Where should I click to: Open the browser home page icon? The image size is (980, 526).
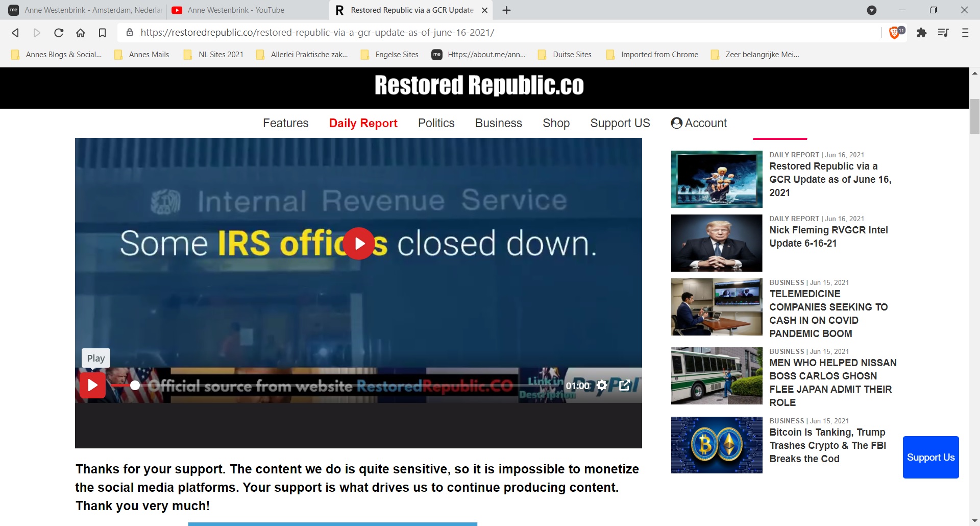(x=81, y=33)
